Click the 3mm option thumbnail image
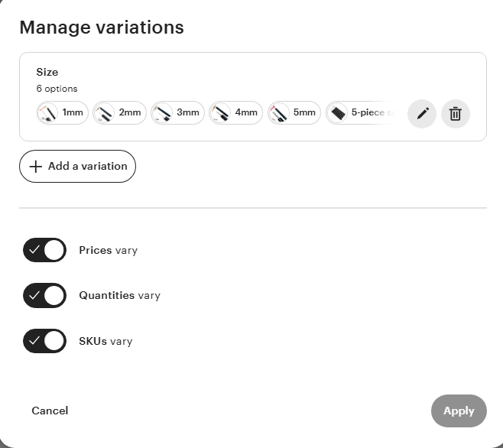Screen dimensions: 503x448 (x=162, y=113)
